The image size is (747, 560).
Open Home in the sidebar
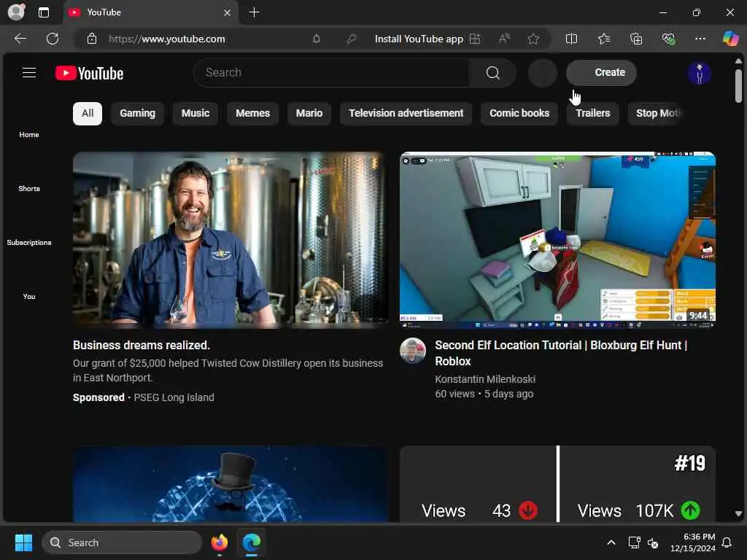point(29,135)
